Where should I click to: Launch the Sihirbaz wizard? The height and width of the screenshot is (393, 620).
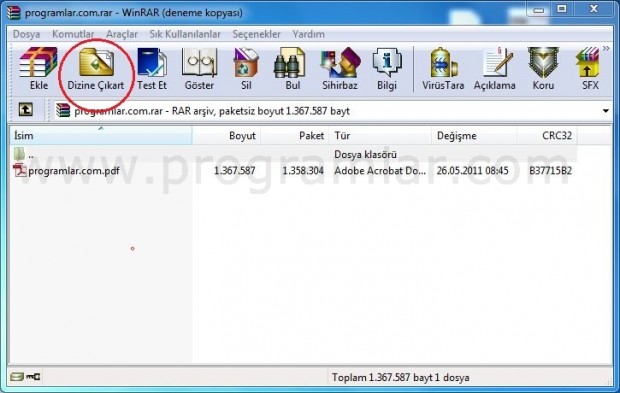[340, 68]
